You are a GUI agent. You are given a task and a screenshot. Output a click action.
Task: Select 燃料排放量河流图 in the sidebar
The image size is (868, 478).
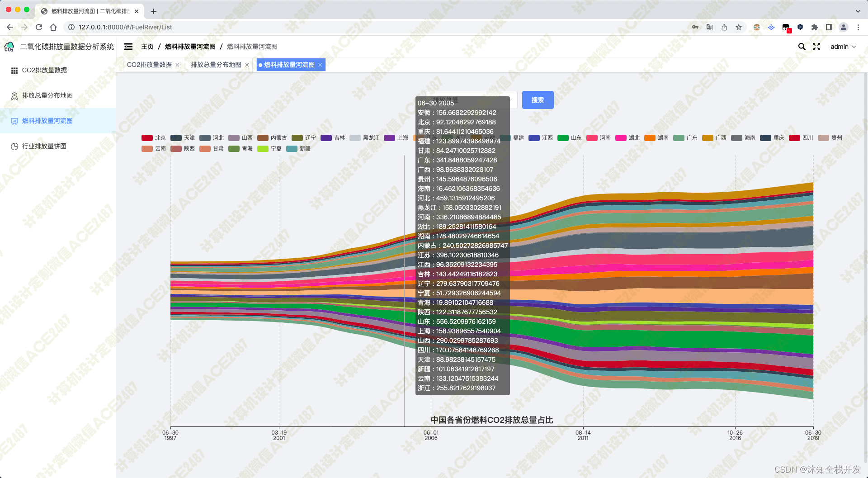coord(58,121)
